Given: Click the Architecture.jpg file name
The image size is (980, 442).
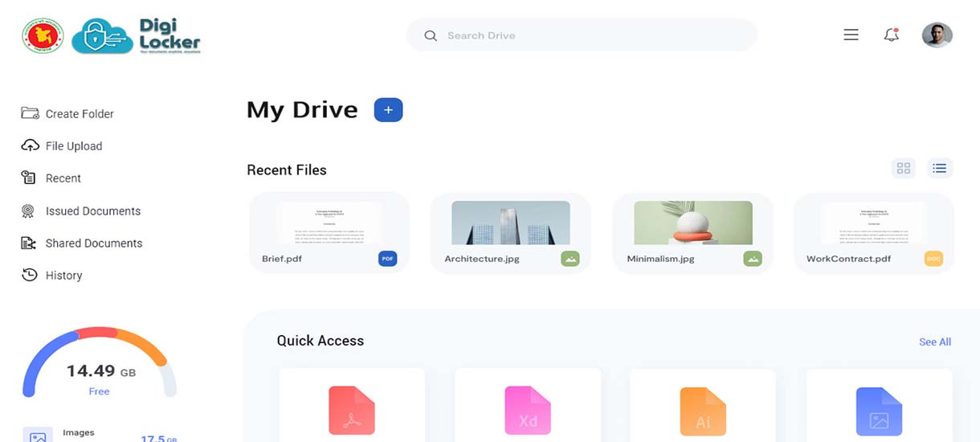Looking at the screenshot, I should (483, 259).
